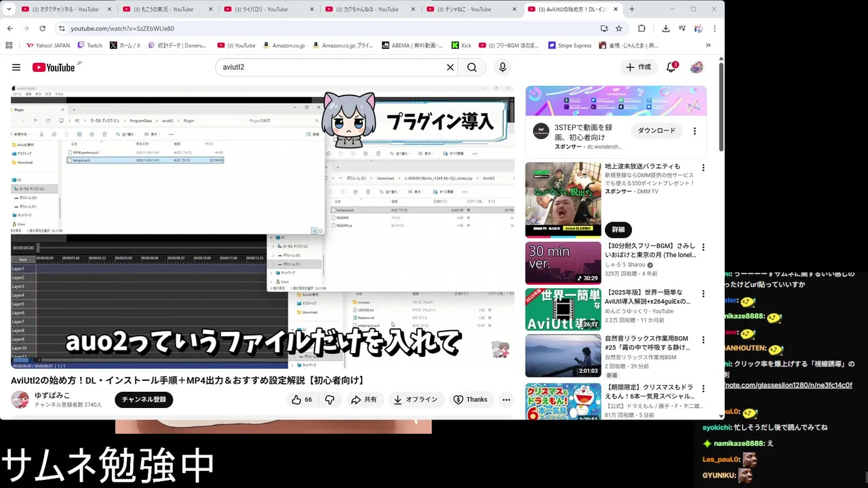Open the Stripe Express bookmark

pos(570,45)
